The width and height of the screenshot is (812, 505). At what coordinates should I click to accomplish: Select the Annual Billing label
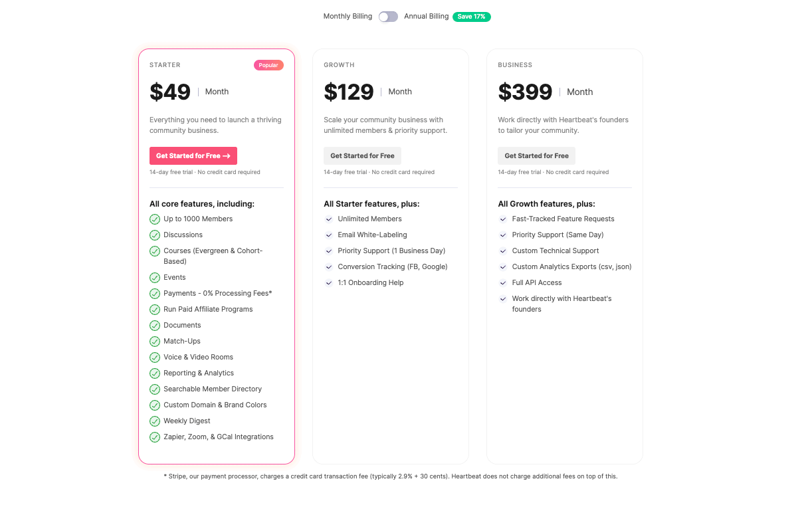(426, 17)
